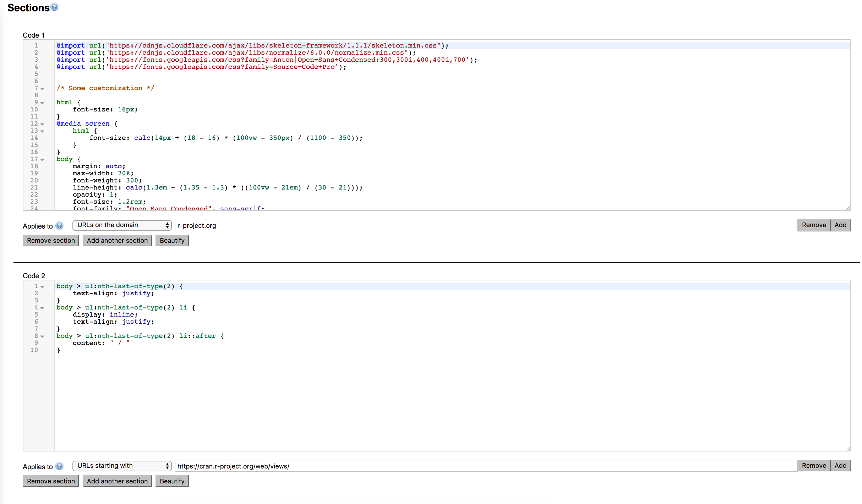The width and height of the screenshot is (862, 504).
Task: Fold the first rule in Code 2 editor
Action: tap(42, 287)
